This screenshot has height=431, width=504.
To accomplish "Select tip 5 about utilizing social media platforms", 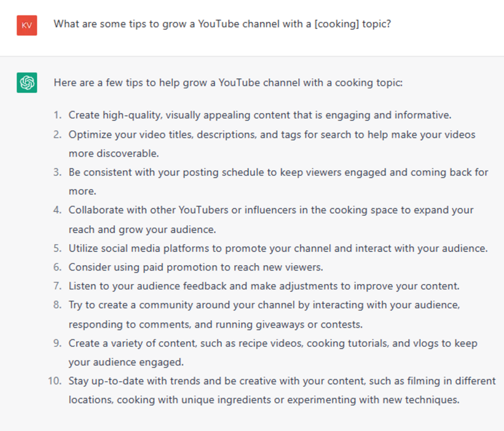I will click(278, 248).
